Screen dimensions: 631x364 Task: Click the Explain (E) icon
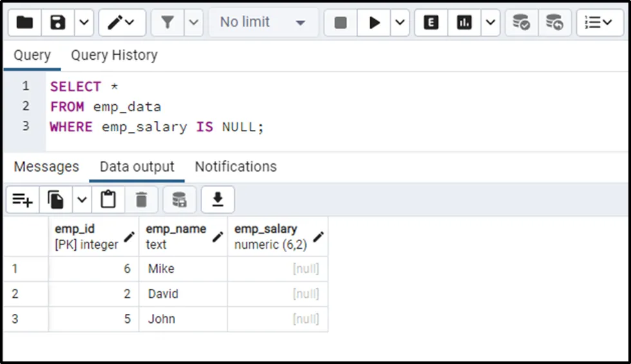431,23
